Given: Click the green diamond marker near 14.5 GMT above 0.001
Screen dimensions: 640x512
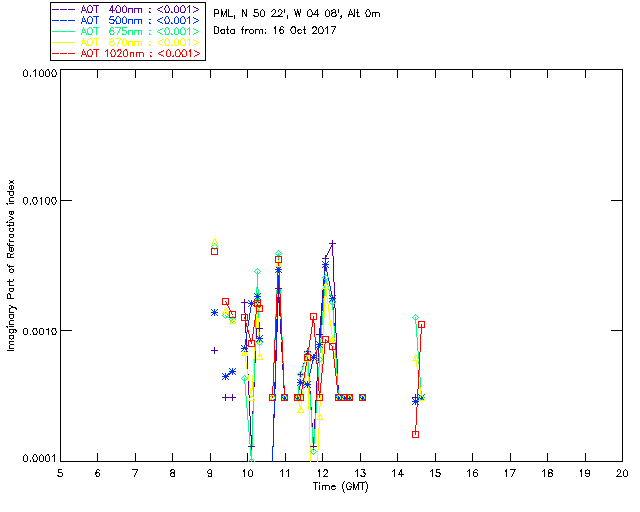Looking at the screenshot, I should pos(416,317).
